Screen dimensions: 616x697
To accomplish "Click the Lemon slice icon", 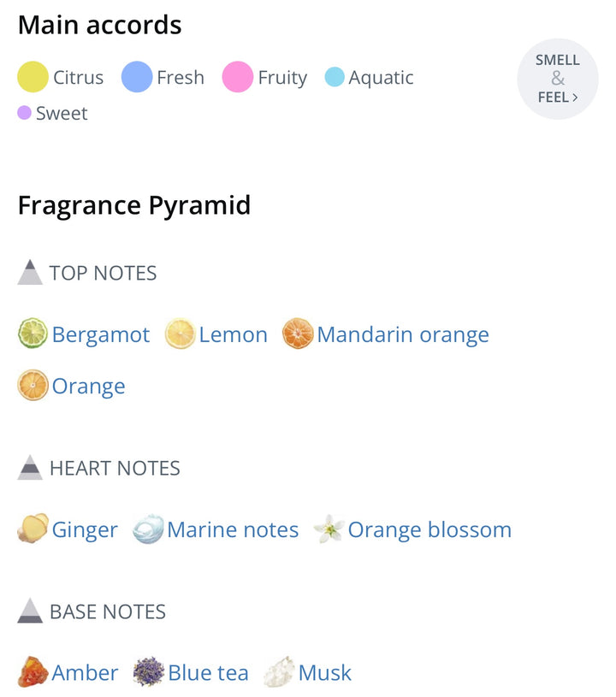I will pyautogui.click(x=181, y=334).
